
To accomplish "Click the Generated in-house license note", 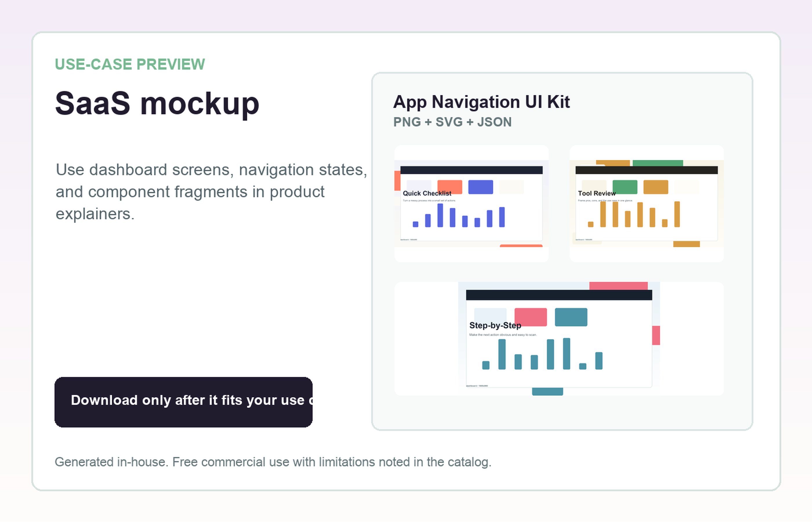I will (x=273, y=462).
